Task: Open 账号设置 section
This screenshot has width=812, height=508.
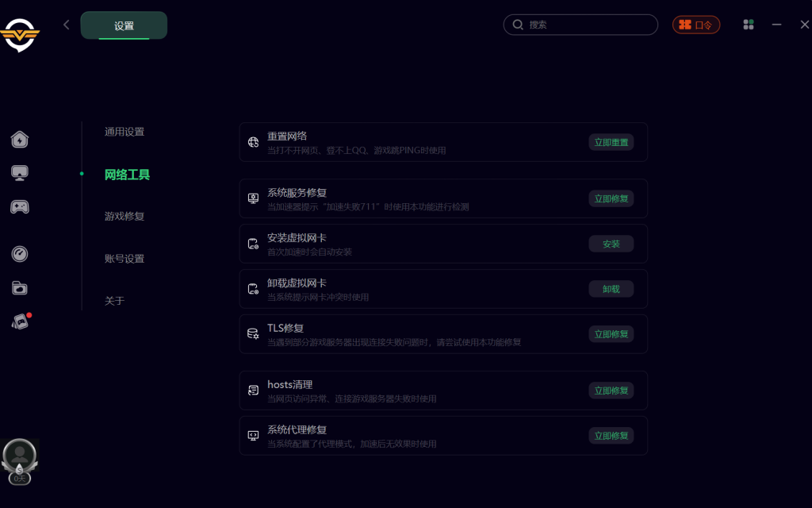Action: pos(124,259)
